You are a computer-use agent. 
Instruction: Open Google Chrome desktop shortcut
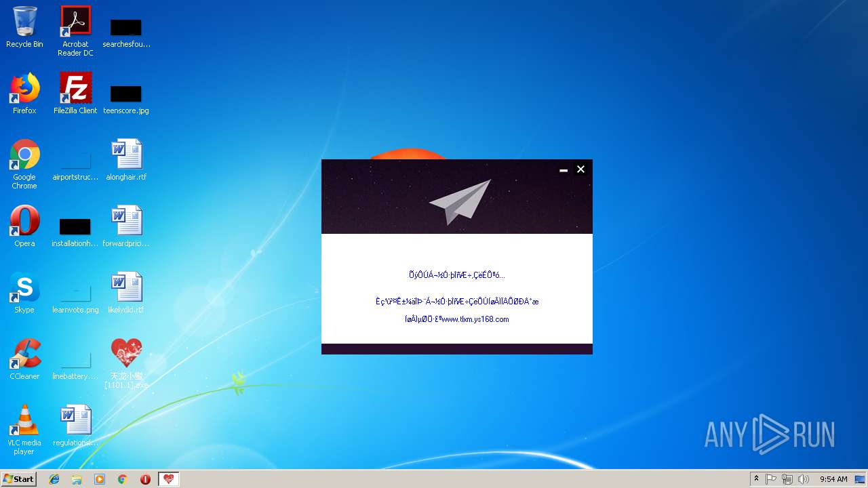[x=24, y=164]
